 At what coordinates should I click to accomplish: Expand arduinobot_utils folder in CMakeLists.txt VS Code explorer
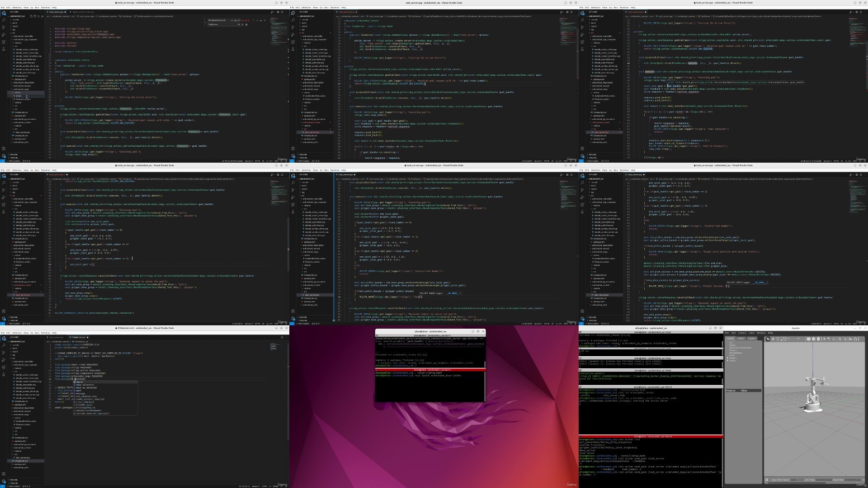[21, 467]
